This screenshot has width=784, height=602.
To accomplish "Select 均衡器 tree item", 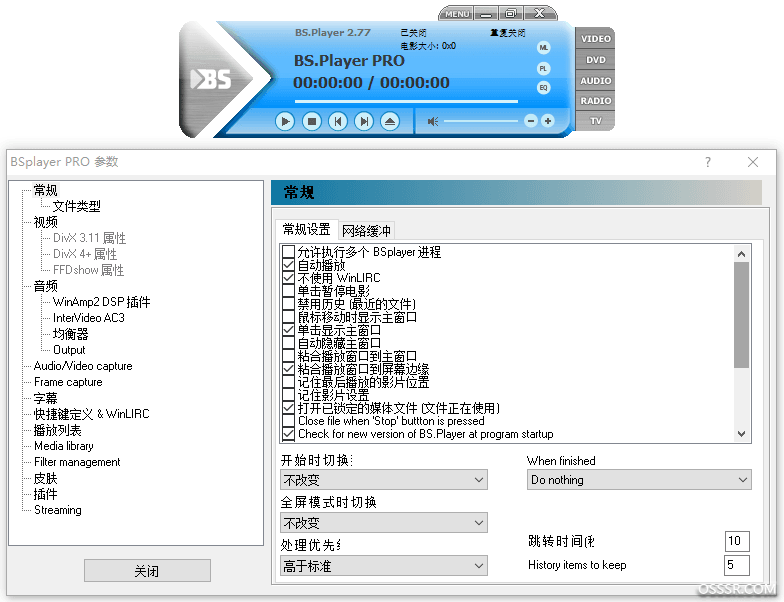I will (x=70, y=334).
